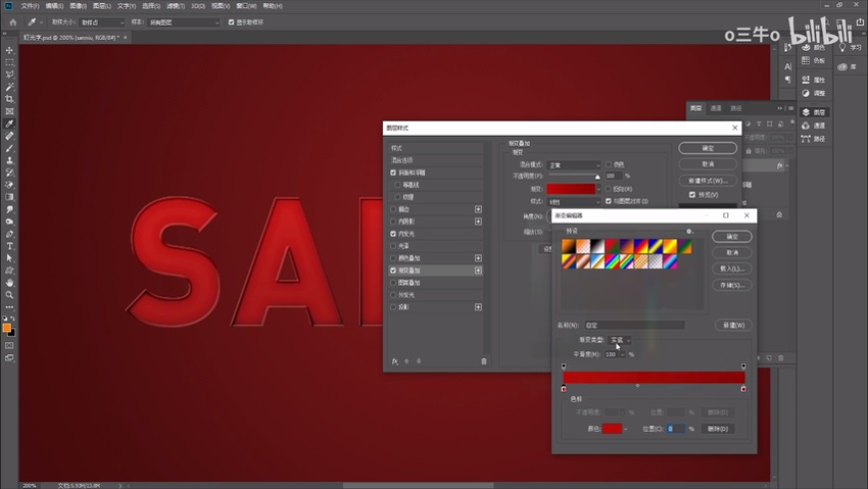
Task: Select the Crop tool
Action: click(x=10, y=99)
